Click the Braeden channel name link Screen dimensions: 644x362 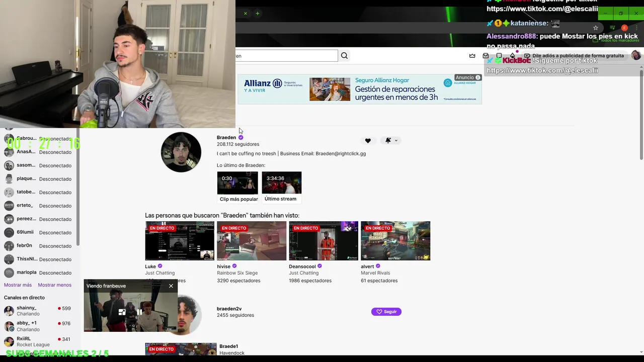click(x=226, y=137)
